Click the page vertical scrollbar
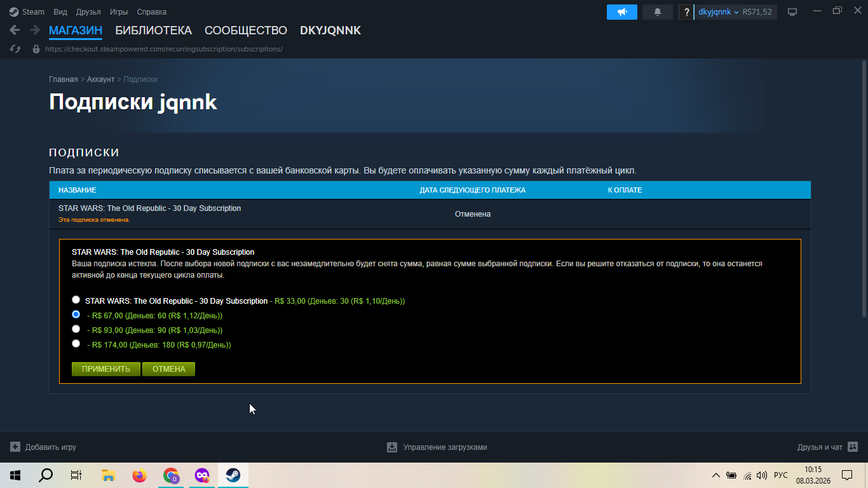 pyautogui.click(x=864, y=189)
